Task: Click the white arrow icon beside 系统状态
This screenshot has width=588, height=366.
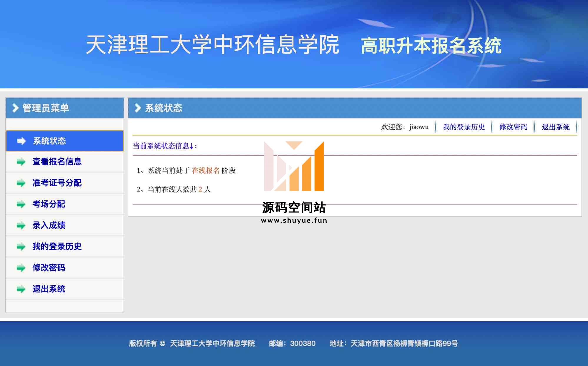Action: (x=21, y=141)
